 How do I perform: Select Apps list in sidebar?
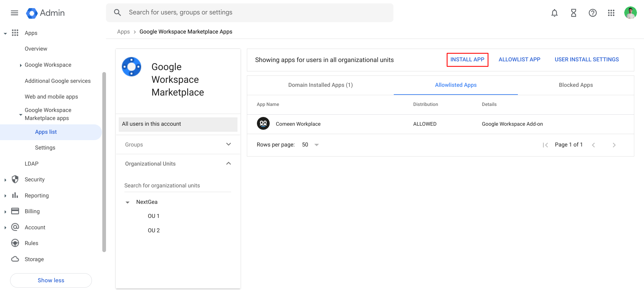click(51, 132)
